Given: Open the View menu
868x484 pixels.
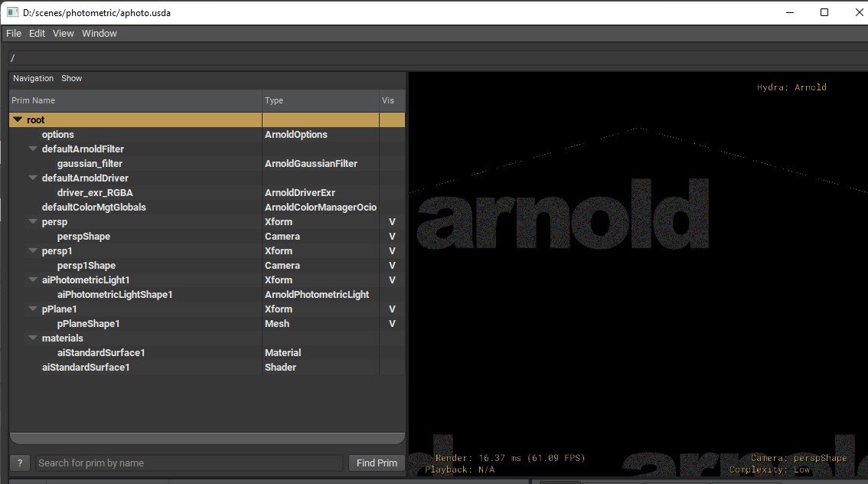Looking at the screenshot, I should (63, 33).
